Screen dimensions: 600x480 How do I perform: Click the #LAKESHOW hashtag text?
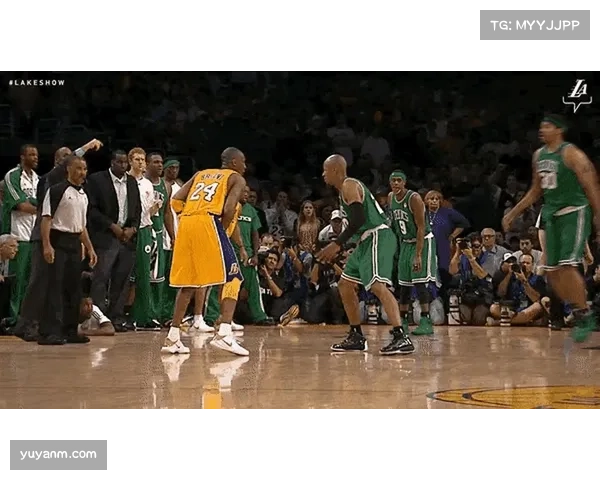[37, 82]
